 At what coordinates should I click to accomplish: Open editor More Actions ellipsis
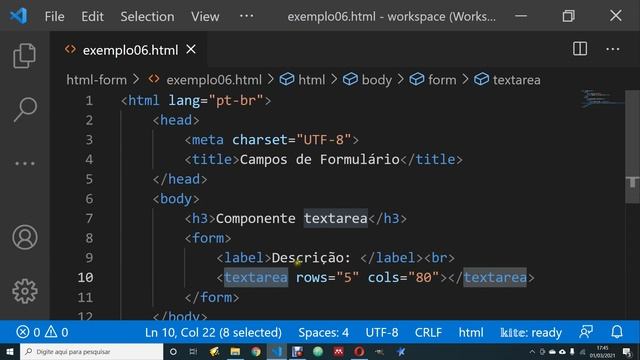tap(613, 49)
